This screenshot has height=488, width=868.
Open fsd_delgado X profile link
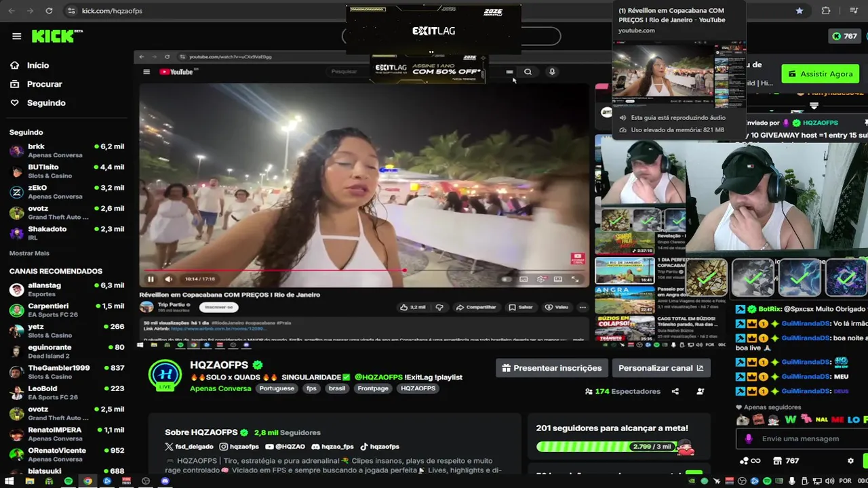pos(189,447)
